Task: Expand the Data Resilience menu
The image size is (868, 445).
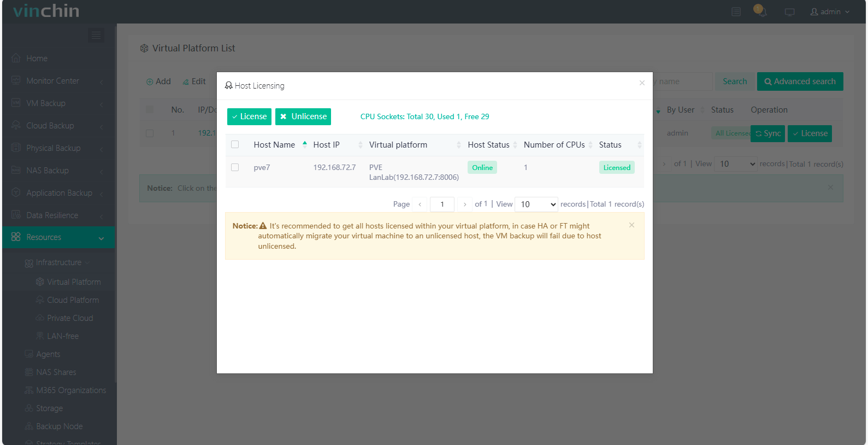Action: [58, 215]
